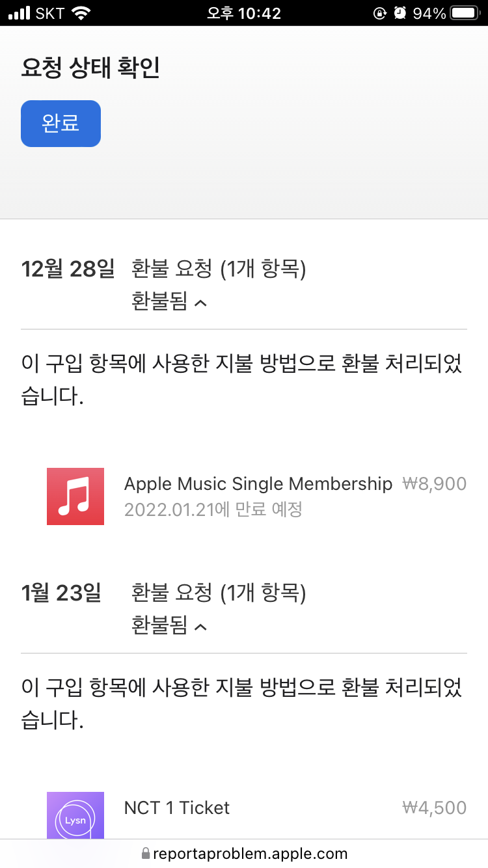Tap the alarm clock status icon
This screenshot has width=488, height=868.
point(400,13)
